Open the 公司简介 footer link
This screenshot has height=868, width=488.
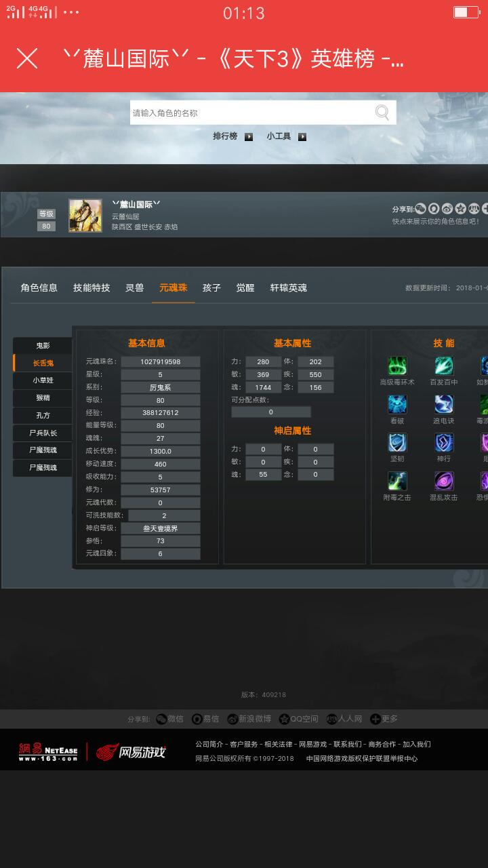pyautogui.click(x=209, y=744)
